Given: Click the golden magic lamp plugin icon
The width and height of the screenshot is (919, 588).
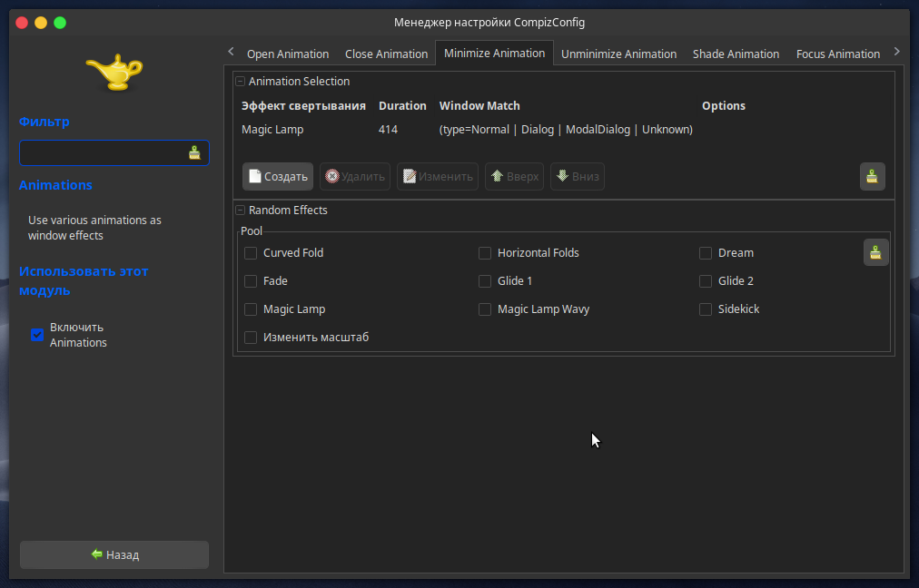Looking at the screenshot, I should [114, 73].
